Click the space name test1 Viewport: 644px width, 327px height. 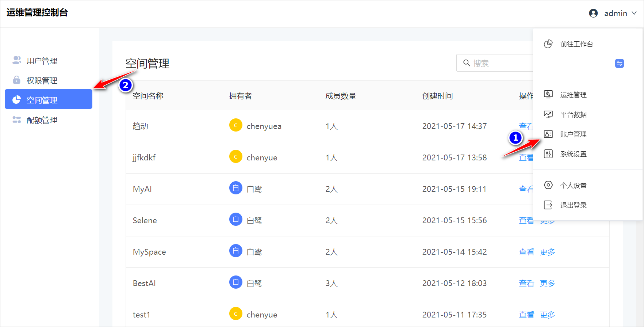(141, 315)
